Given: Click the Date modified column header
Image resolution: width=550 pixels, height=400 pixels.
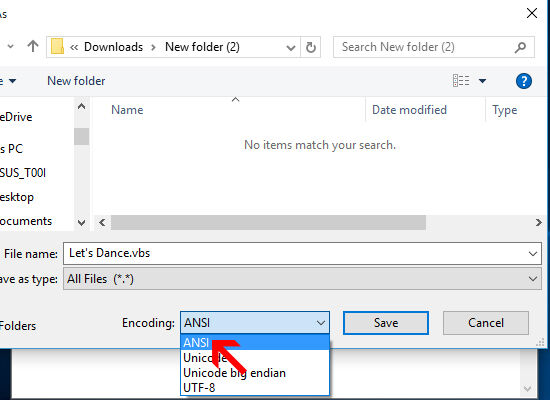Looking at the screenshot, I should (x=409, y=110).
